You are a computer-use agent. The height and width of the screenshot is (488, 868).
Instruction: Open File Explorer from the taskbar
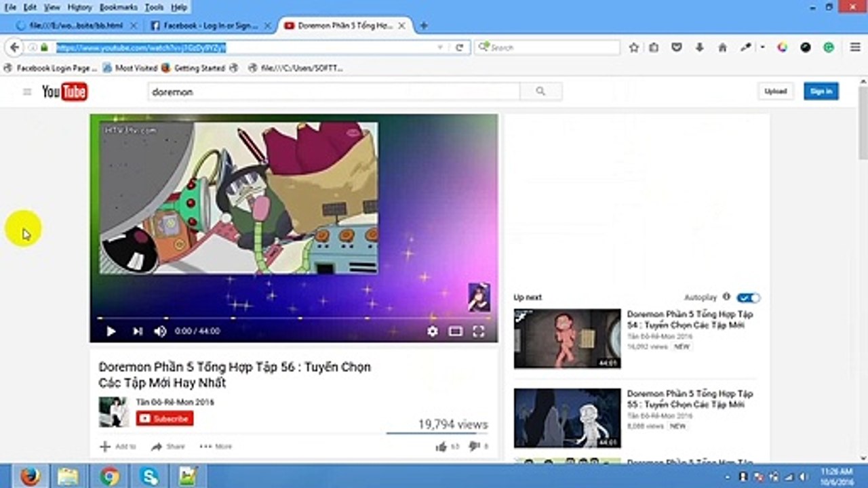click(68, 476)
